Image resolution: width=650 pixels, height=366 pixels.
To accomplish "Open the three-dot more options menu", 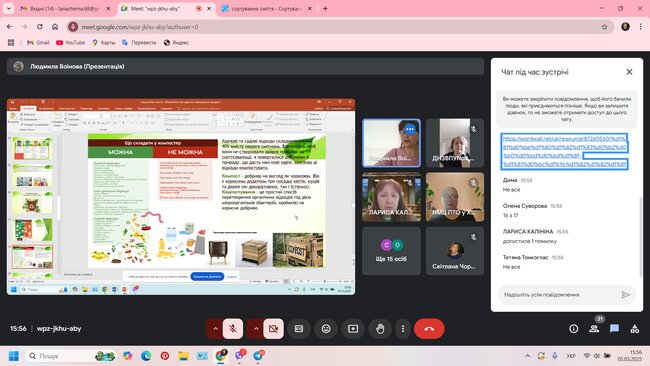I will 403,329.
